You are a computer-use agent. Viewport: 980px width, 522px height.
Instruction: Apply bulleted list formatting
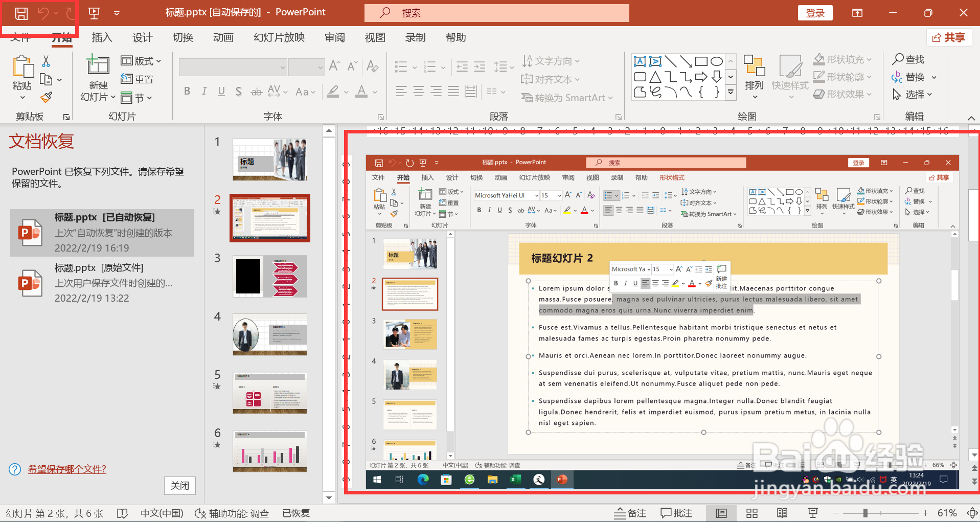point(401,66)
